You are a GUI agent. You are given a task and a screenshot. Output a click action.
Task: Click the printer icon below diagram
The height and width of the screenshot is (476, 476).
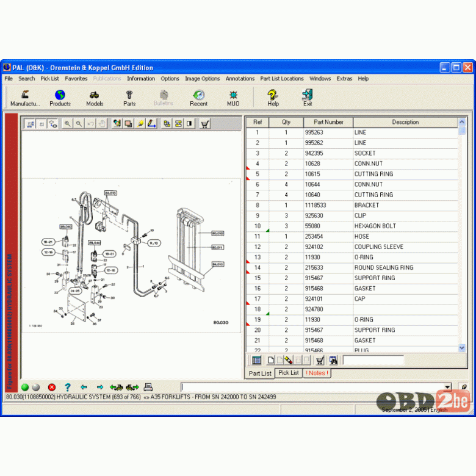click(x=148, y=387)
